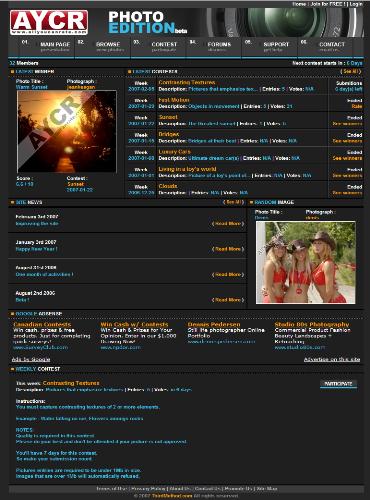
Task: Click Rate for the Fast Motion contest
Action: 357,106
